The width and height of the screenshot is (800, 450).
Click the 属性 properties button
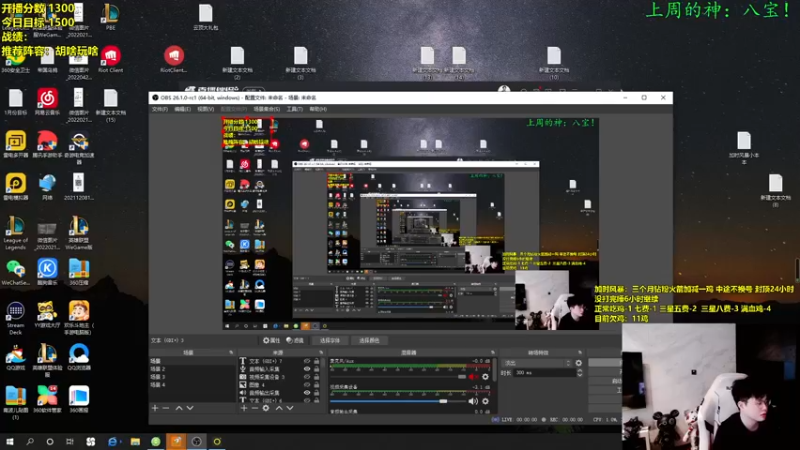click(272, 340)
